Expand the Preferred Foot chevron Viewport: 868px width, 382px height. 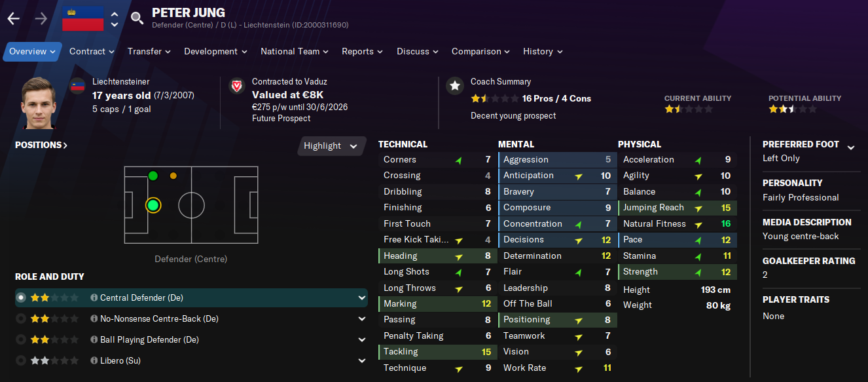click(851, 147)
